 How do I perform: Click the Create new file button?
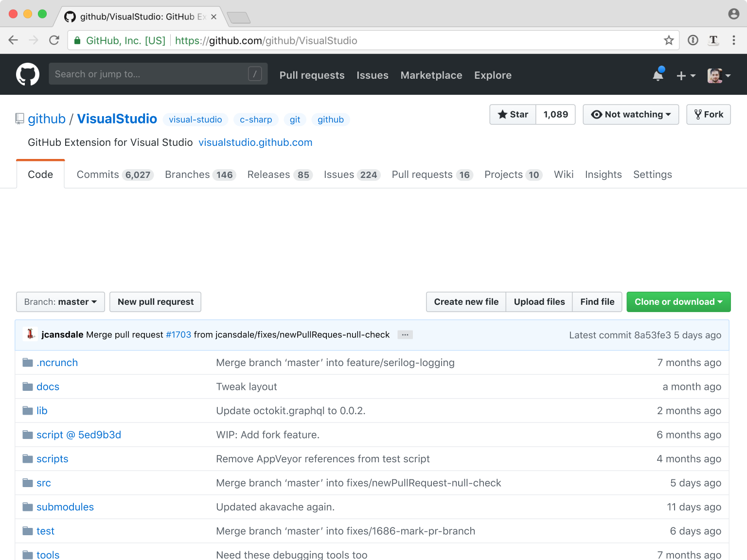[466, 302]
